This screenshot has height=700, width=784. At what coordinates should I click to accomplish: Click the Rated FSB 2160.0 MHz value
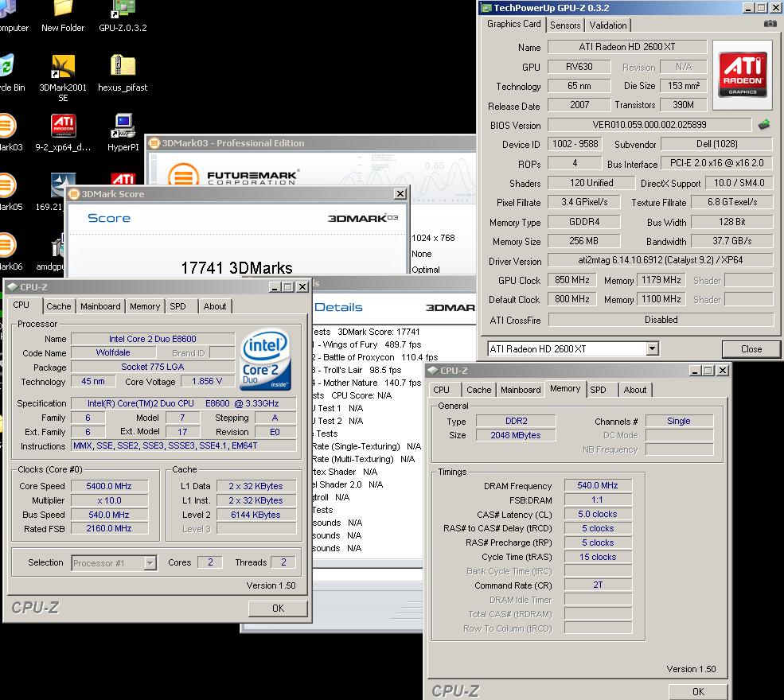coord(109,529)
